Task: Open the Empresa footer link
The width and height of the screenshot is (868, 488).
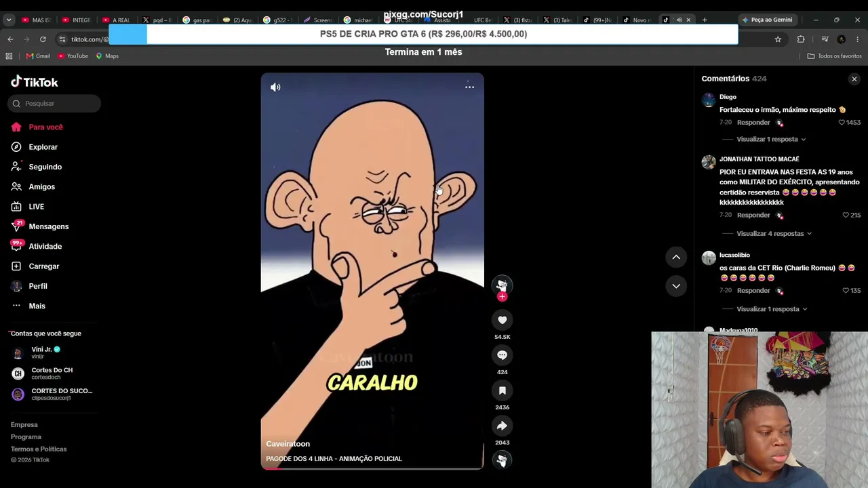Action: tap(24, 425)
